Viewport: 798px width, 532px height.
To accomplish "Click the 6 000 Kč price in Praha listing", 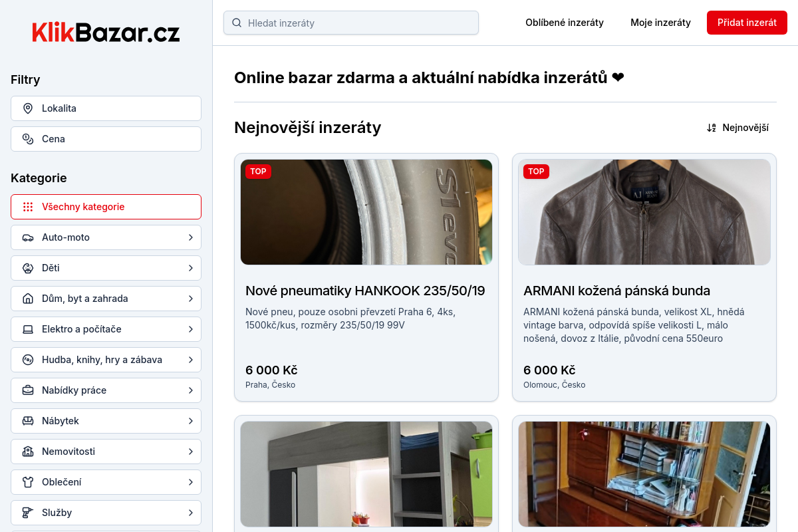I will click(x=271, y=370).
